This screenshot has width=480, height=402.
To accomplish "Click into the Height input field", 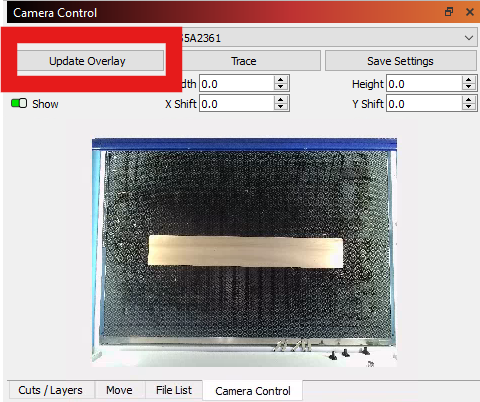I will 424,84.
